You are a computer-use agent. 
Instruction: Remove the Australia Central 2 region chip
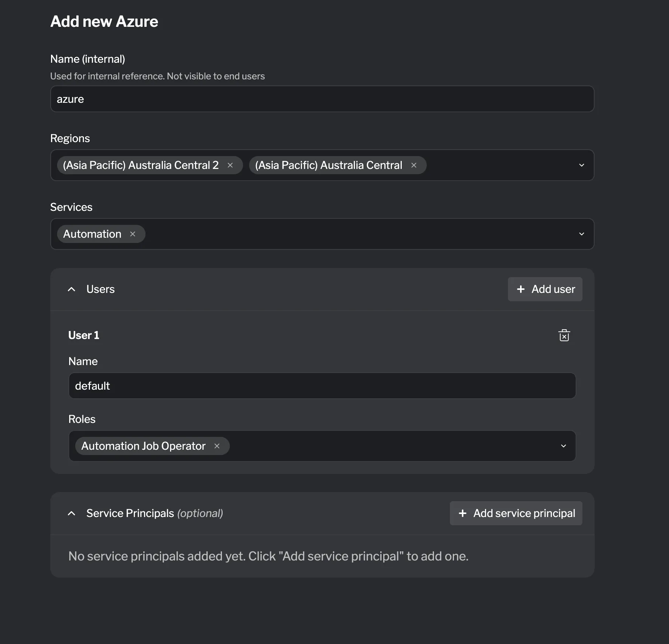click(231, 165)
